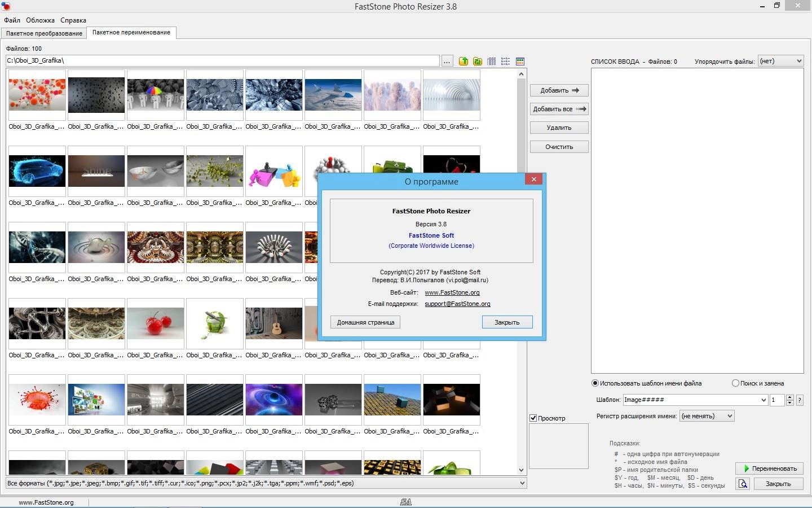Open Упорядочить файлы sort dropdown
The width and height of the screenshot is (812, 508).
[x=780, y=61]
